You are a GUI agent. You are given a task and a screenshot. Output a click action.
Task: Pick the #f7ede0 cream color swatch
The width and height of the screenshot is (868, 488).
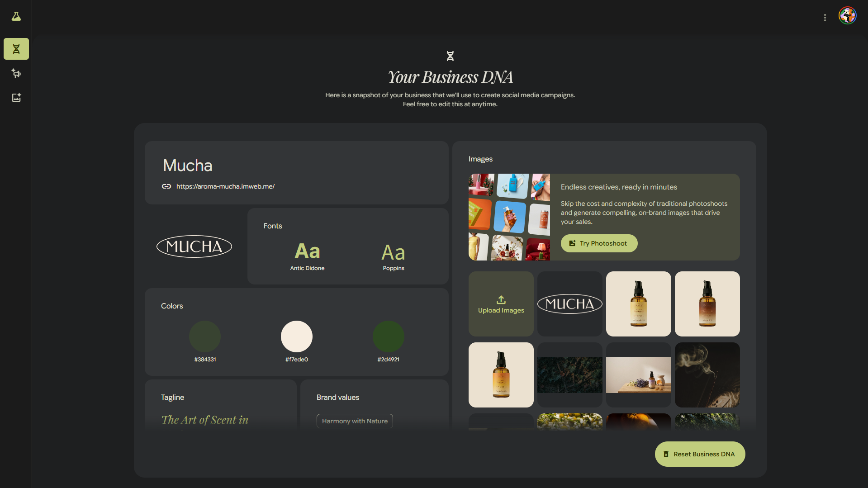click(297, 336)
